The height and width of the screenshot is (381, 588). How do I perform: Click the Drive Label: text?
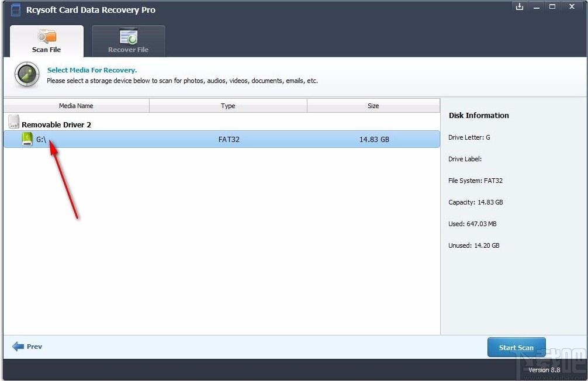point(465,159)
